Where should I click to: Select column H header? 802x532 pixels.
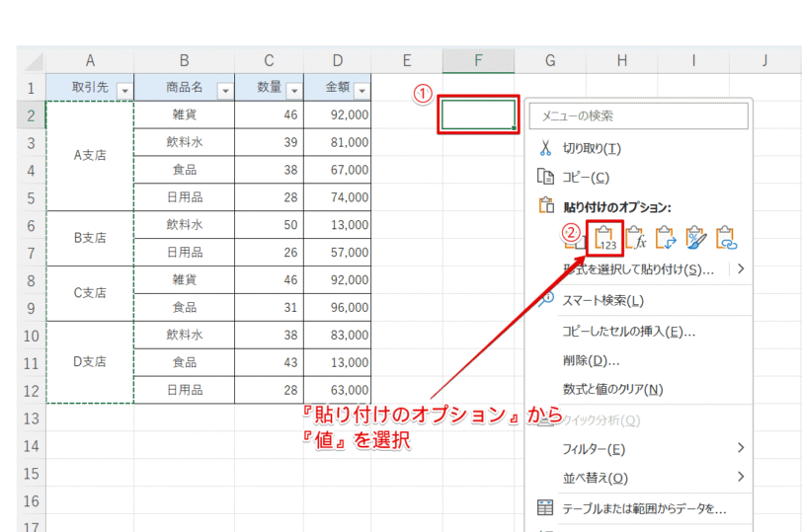pyautogui.click(x=622, y=61)
